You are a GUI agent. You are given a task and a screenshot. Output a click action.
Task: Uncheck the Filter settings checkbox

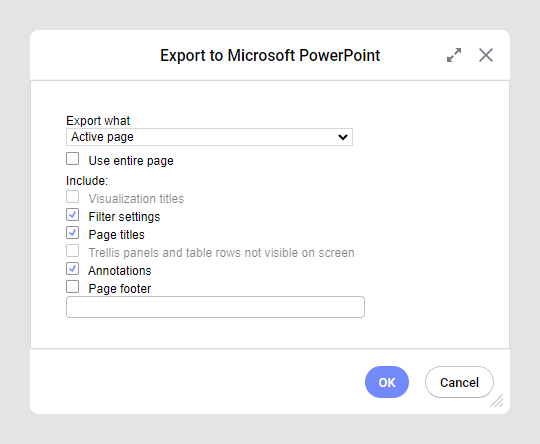[x=72, y=215]
